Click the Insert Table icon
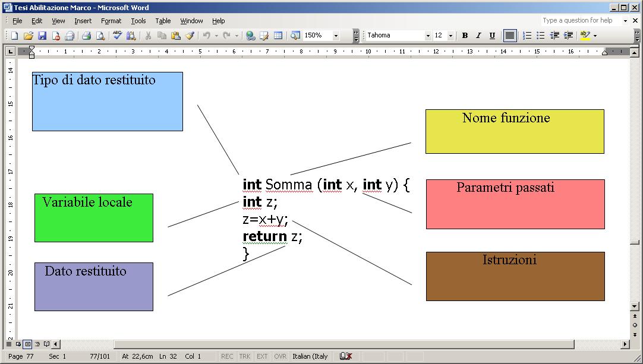 click(x=278, y=36)
